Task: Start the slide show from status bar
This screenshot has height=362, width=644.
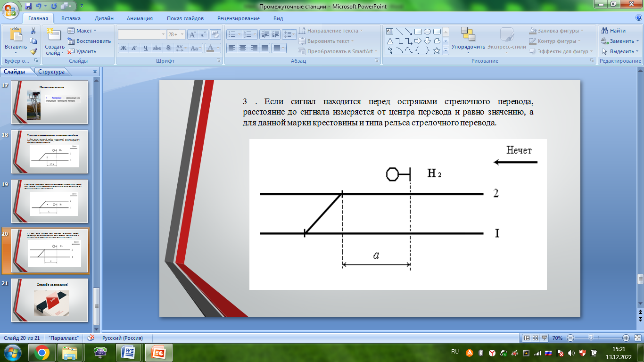Action: (x=545, y=338)
